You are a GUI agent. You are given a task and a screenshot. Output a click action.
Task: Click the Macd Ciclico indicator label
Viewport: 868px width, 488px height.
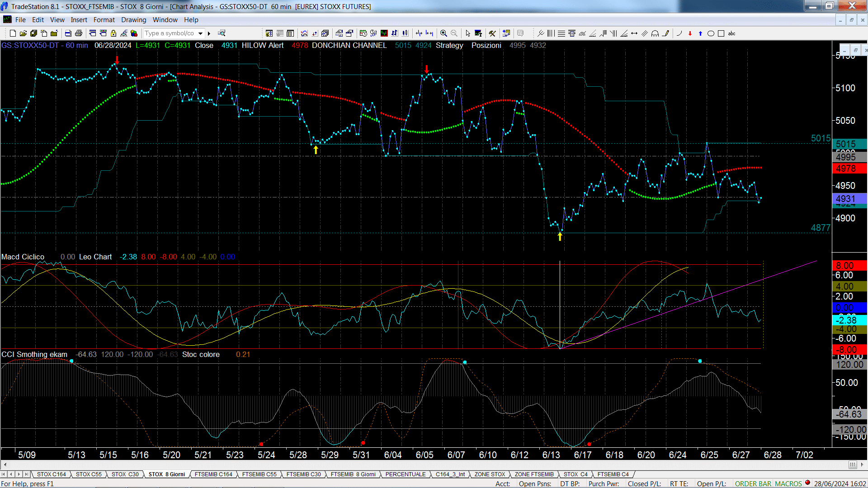[23, 257]
